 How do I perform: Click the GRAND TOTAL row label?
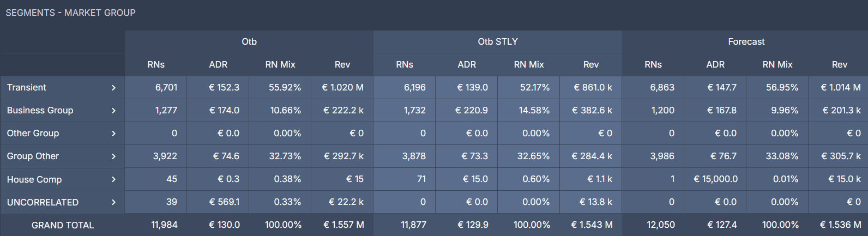pyautogui.click(x=63, y=225)
